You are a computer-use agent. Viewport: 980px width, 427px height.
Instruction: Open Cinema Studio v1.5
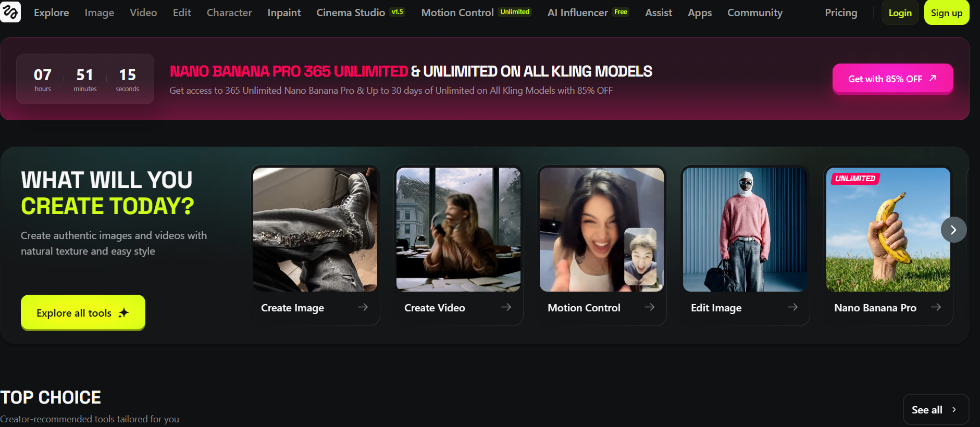tap(361, 12)
